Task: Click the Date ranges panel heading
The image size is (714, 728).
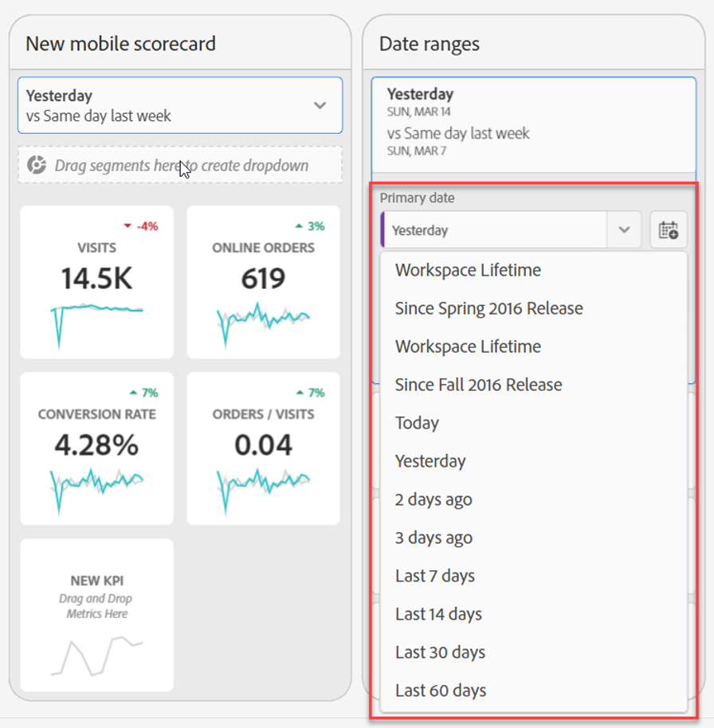Action: click(x=430, y=44)
